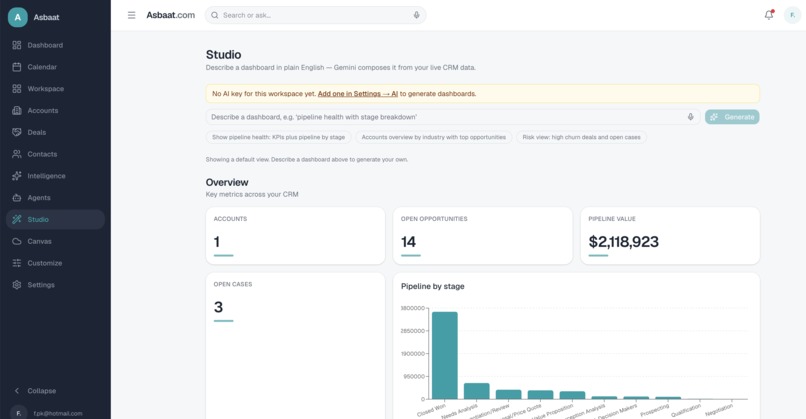This screenshot has width=806, height=419.
Task: Open the Deals handshake icon
Action: click(17, 132)
